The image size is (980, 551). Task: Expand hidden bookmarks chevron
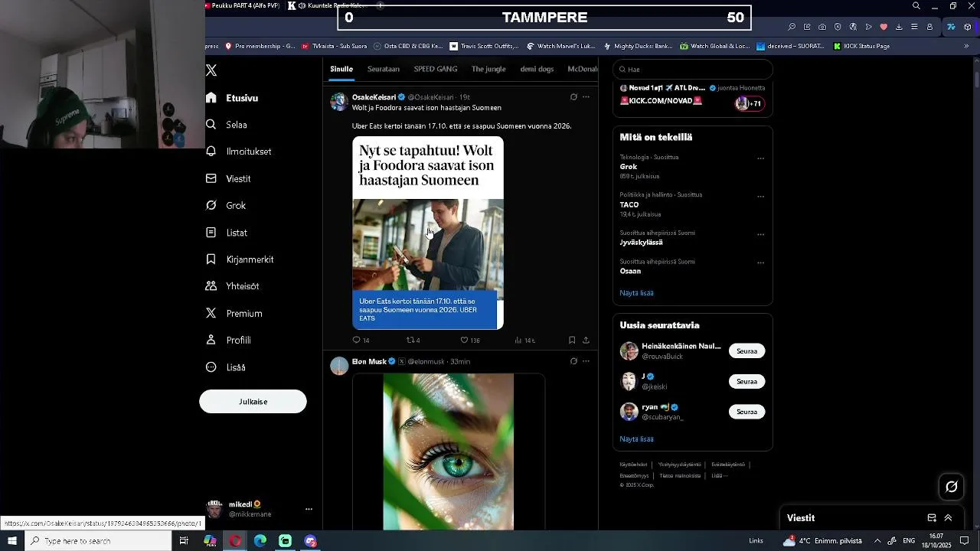point(966,46)
